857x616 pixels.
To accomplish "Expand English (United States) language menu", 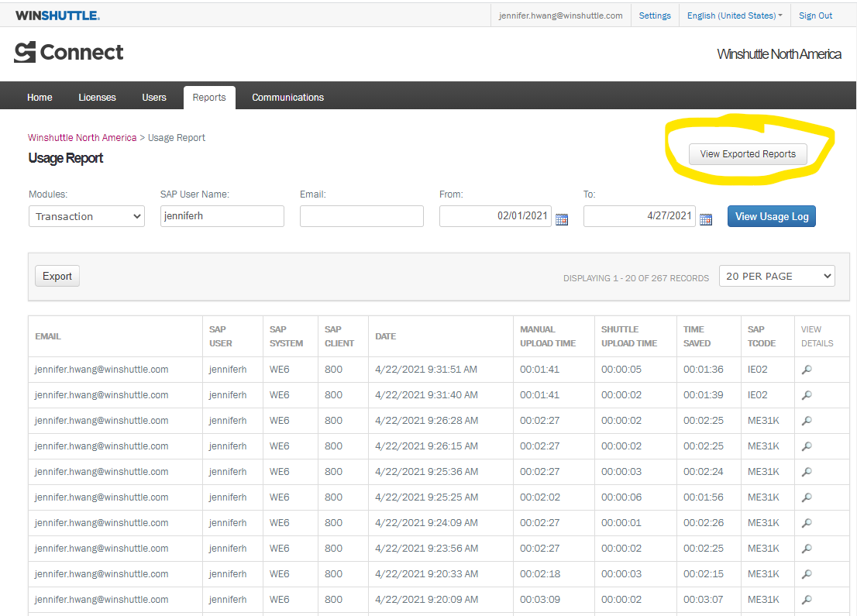I will coord(734,15).
